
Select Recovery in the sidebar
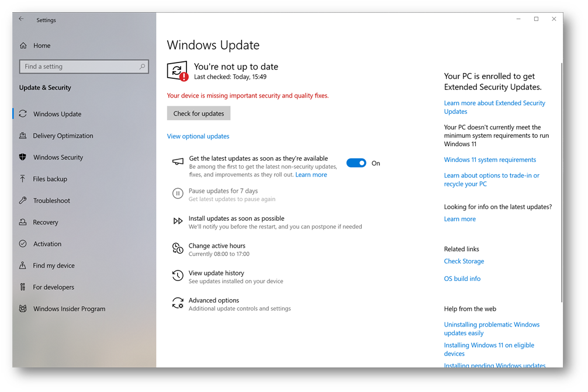click(46, 222)
